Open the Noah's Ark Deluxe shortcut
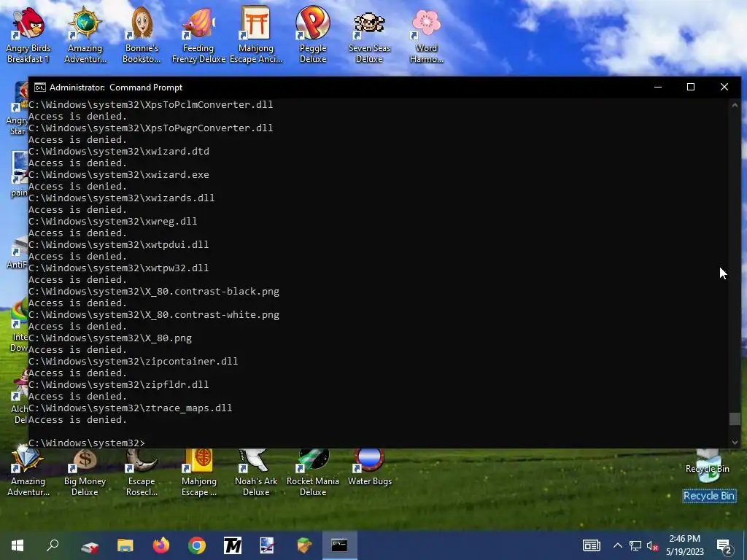This screenshot has width=747, height=560. [x=256, y=472]
